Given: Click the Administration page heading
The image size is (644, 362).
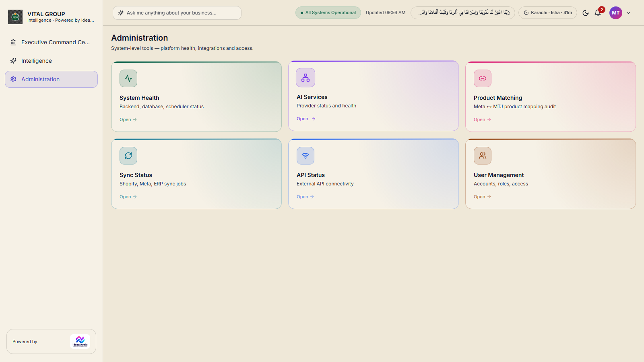Looking at the screenshot, I should (x=140, y=38).
